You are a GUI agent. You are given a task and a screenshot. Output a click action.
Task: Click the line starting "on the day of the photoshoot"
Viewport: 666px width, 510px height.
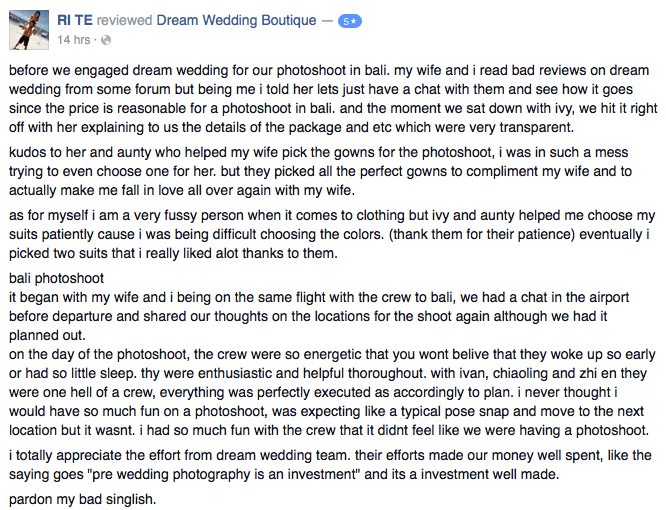pyautogui.click(x=332, y=354)
